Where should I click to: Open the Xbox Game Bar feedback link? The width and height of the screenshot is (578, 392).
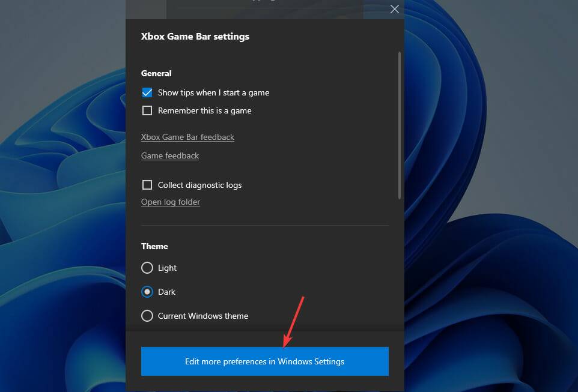187,137
